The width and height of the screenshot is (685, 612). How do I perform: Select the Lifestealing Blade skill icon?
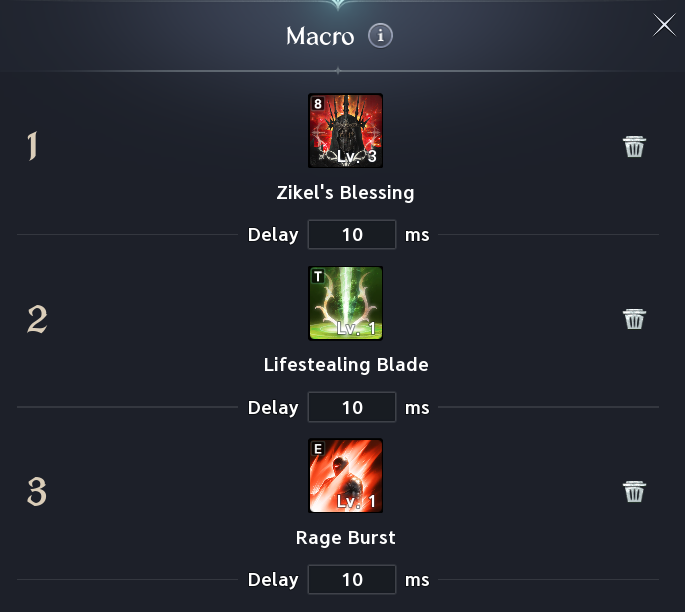pyautogui.click(x=345, y=303)
